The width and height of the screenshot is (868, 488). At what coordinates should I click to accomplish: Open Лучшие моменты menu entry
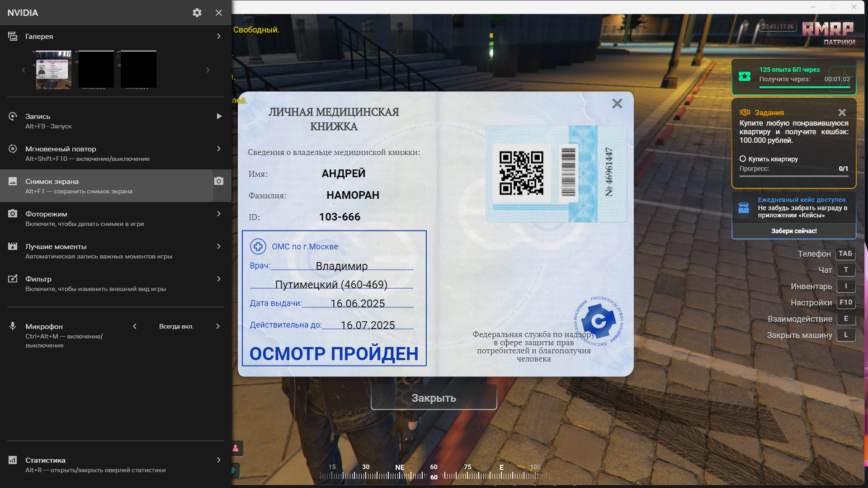click(x=116, y=251)
